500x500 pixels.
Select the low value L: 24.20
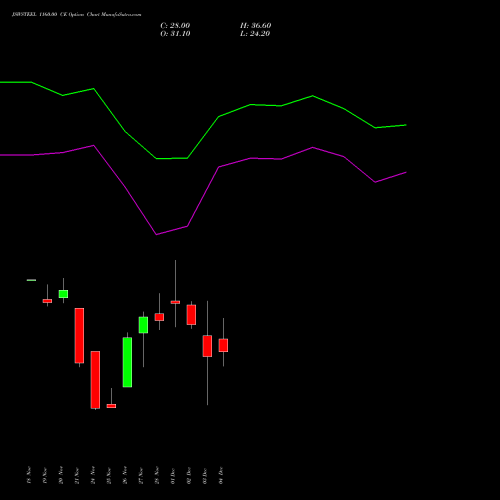[255, 34]
